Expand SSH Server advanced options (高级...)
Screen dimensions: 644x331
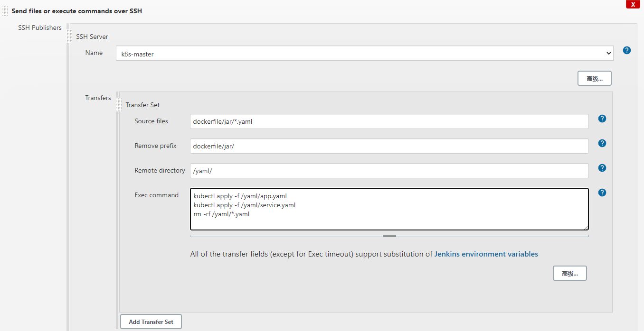tap(594, 79)
